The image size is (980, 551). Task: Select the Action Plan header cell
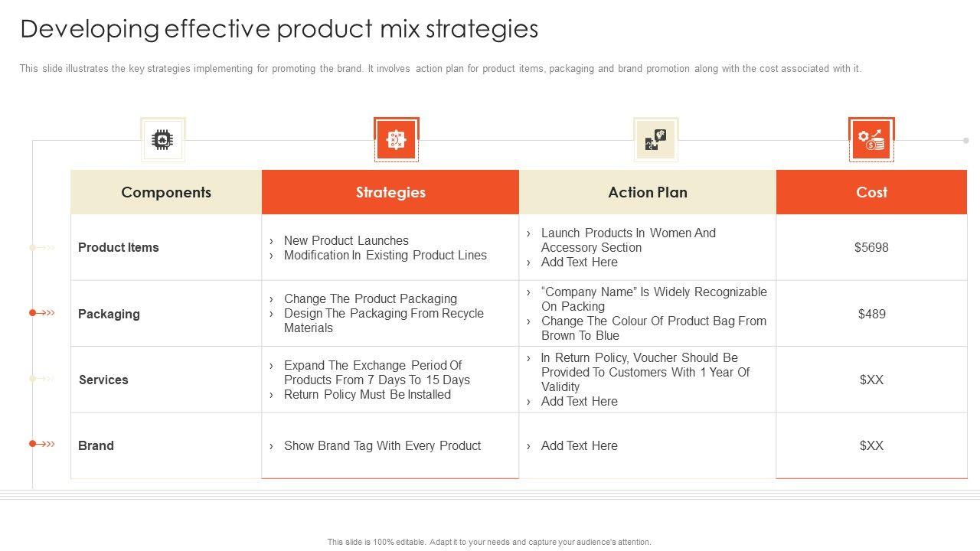pos(648,192)
